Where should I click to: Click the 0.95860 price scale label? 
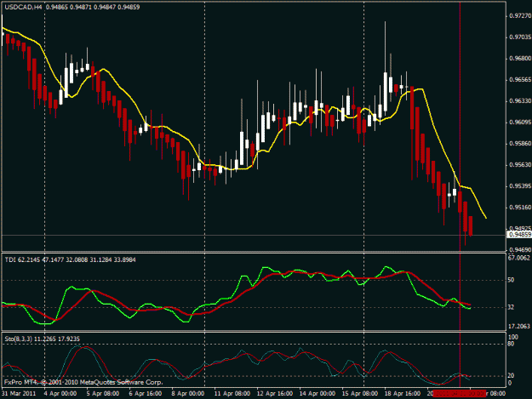pos(520,144)
